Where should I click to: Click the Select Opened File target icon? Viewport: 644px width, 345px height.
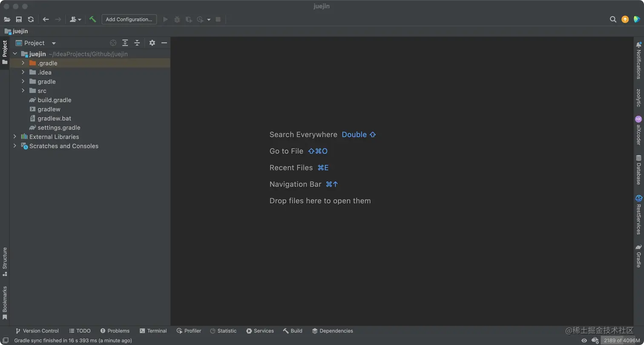pyautogui.click(x=113, y=43)
